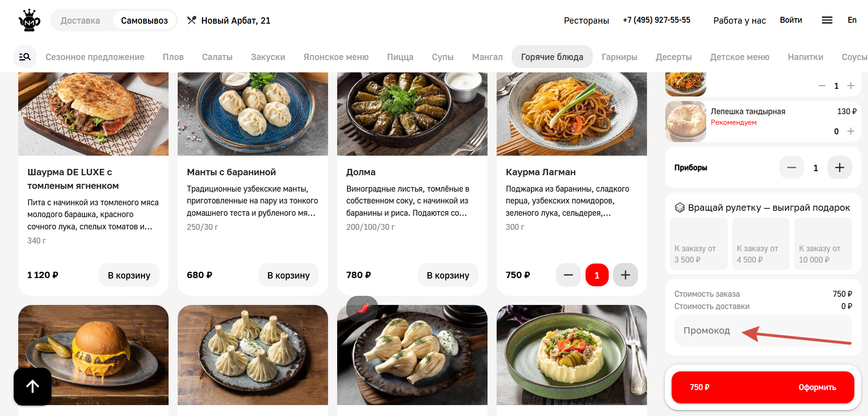Increase Каурма Лагман quantity with plus
This screenshot has height=416, width=868.
[x=626, y=275]
